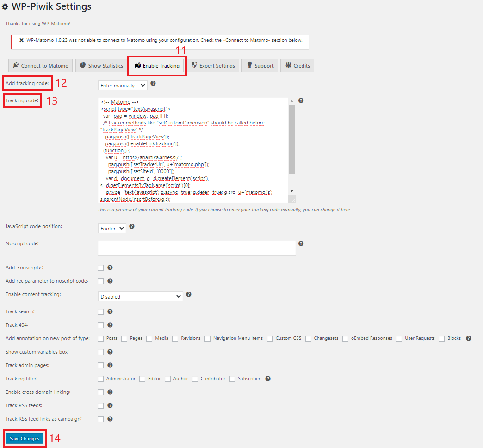Show help for Track admin pages
The height and width of the screenshot is (448, 483).
[110, 366]
